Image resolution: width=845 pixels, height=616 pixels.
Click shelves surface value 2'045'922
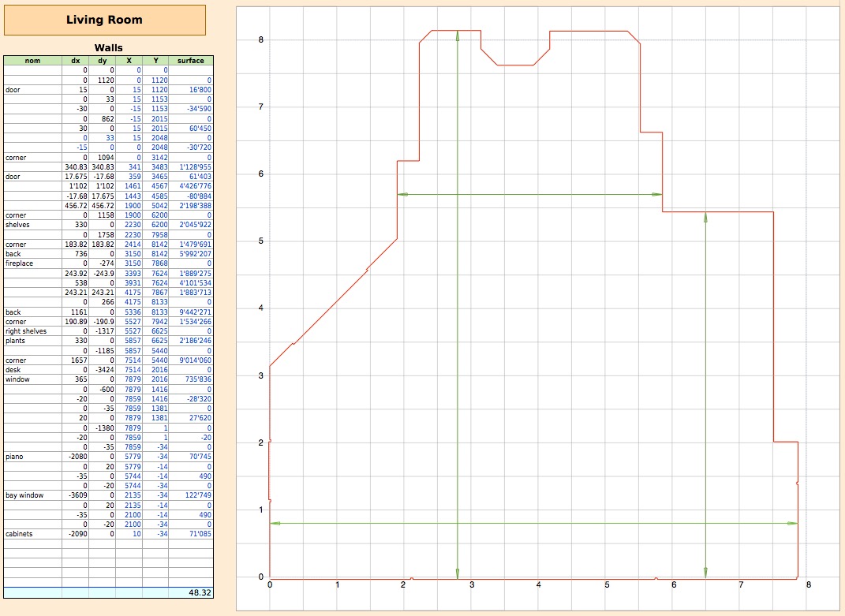pos(196,225)
